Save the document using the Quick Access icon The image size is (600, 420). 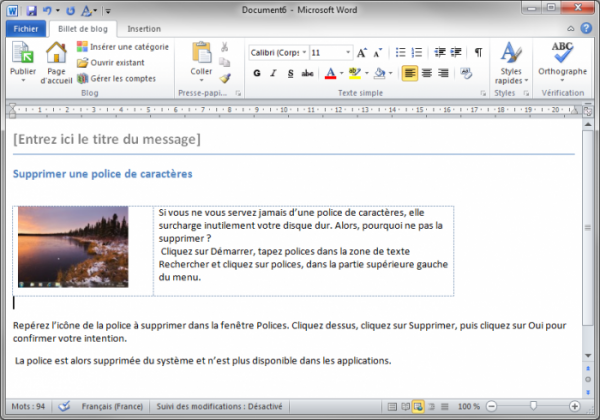point(31,9)
